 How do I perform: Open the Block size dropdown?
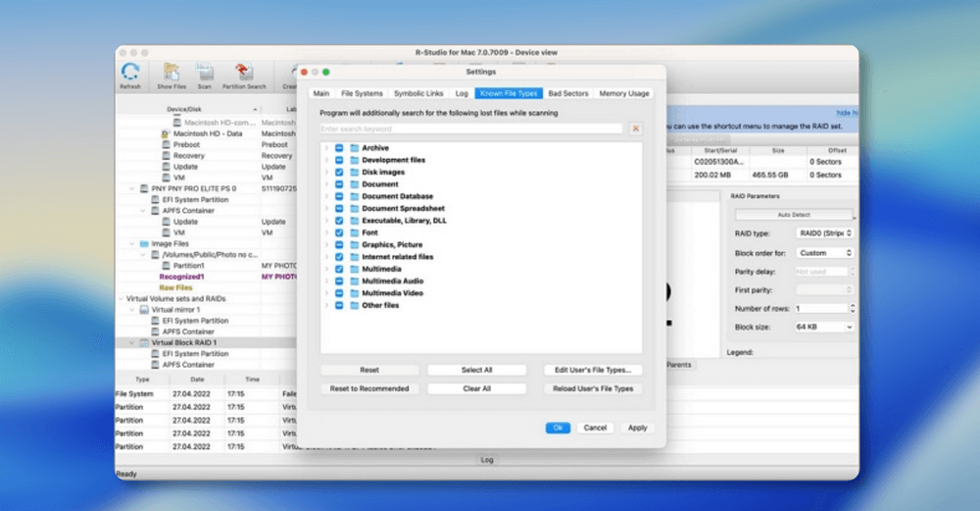(825, 328)
